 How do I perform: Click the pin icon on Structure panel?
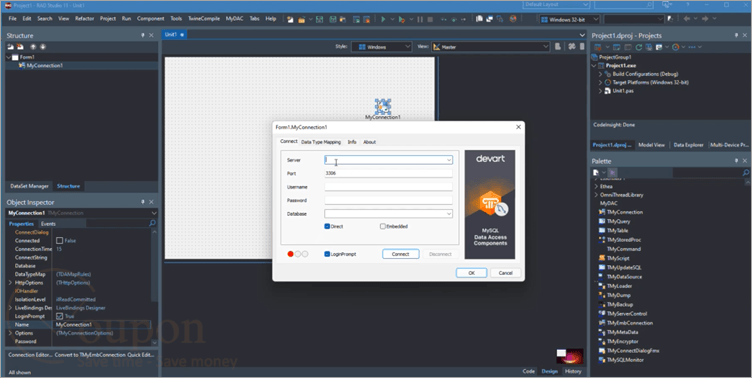[142, 35]
